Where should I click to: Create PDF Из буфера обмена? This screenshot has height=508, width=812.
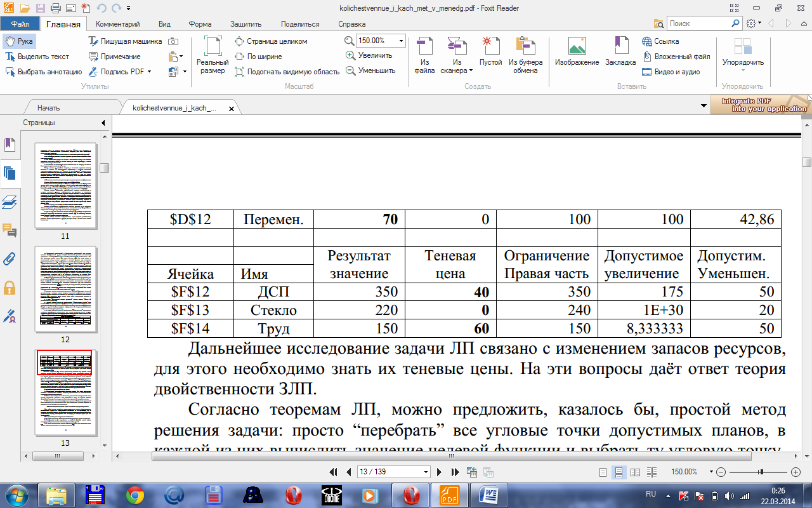[x=526, y=55]
